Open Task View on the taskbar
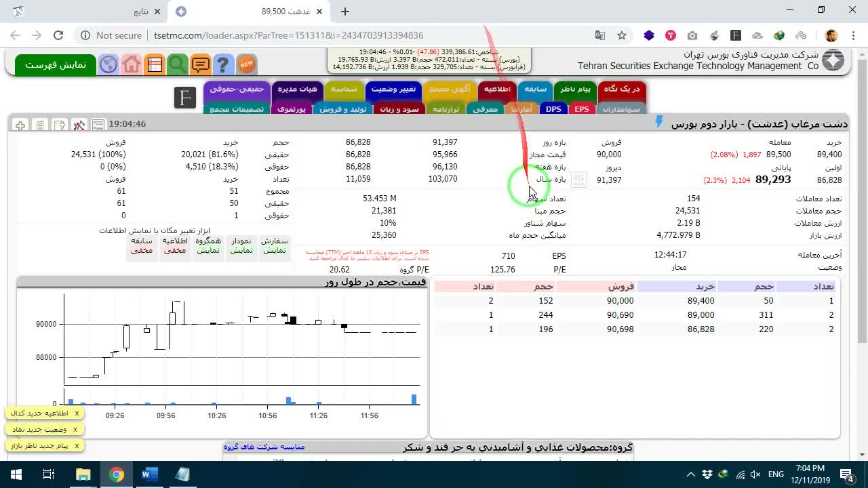The width and height of the screenshot is (868, 488). click(49, 474)
